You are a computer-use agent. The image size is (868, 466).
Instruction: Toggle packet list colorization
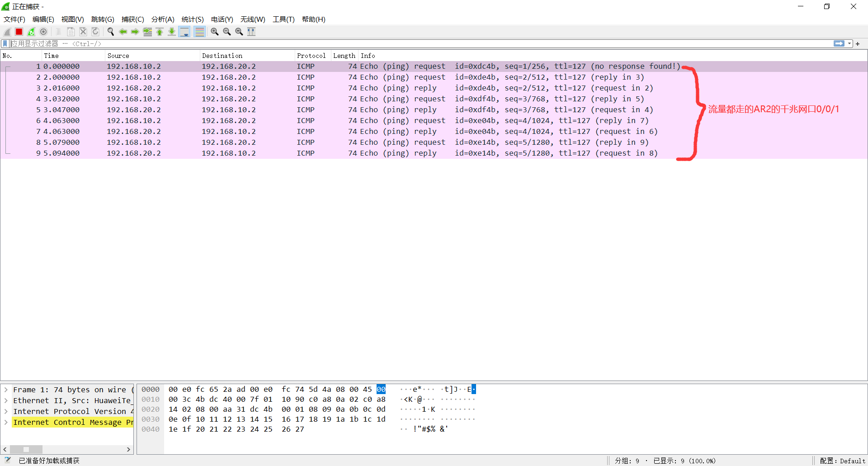(199, 32)
